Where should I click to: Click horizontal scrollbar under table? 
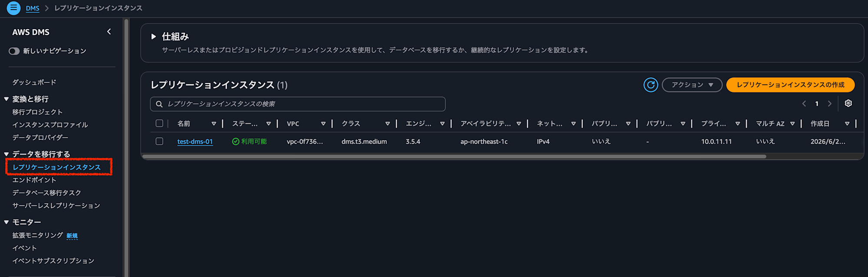click(x=454, y=156)
